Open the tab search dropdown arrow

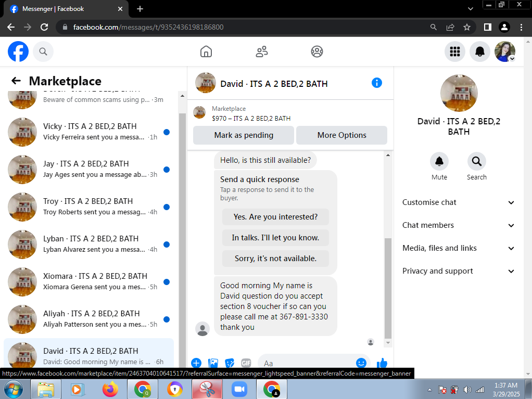coord(470,9)
